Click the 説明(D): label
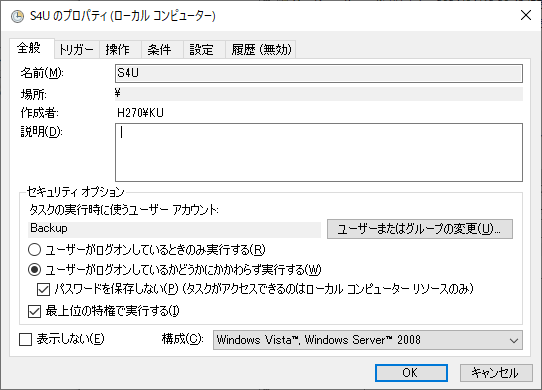 (41, 132)
